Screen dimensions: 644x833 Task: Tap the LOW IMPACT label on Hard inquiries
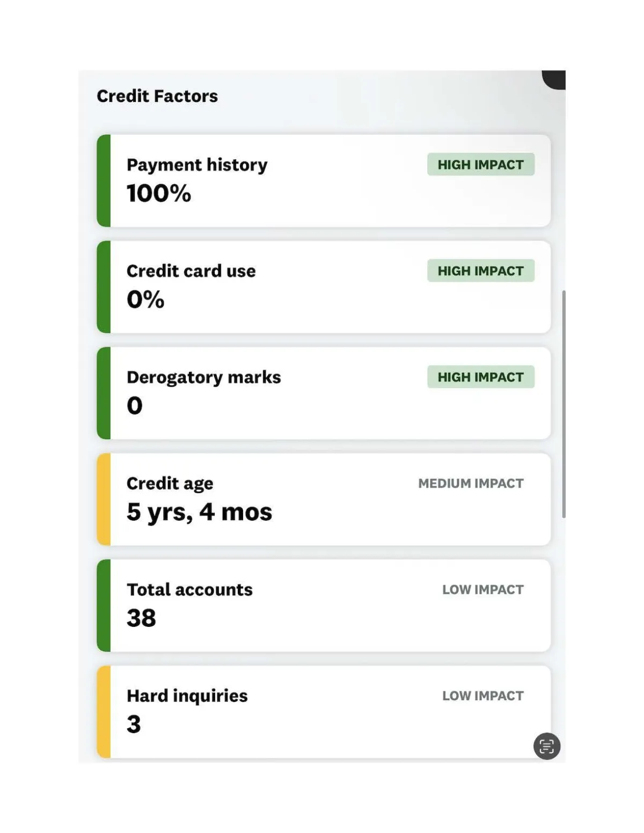pos(482,696)
